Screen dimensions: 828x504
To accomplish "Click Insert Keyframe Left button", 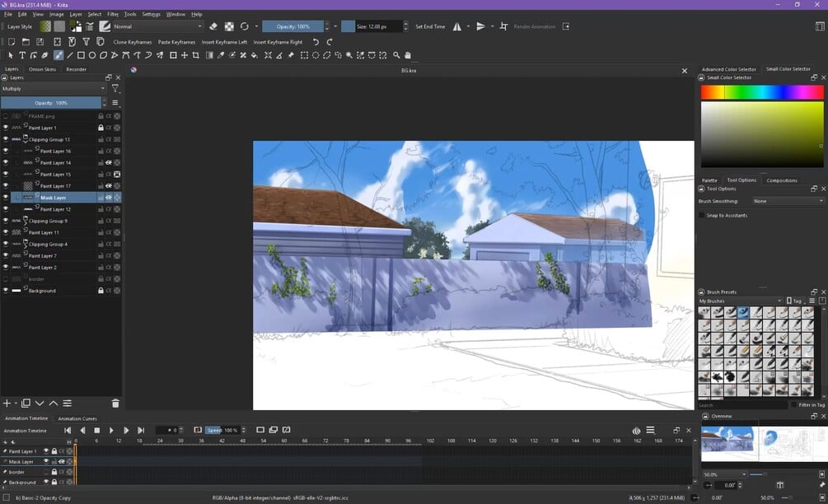I will pyautogui.click(x=224, y=42).
